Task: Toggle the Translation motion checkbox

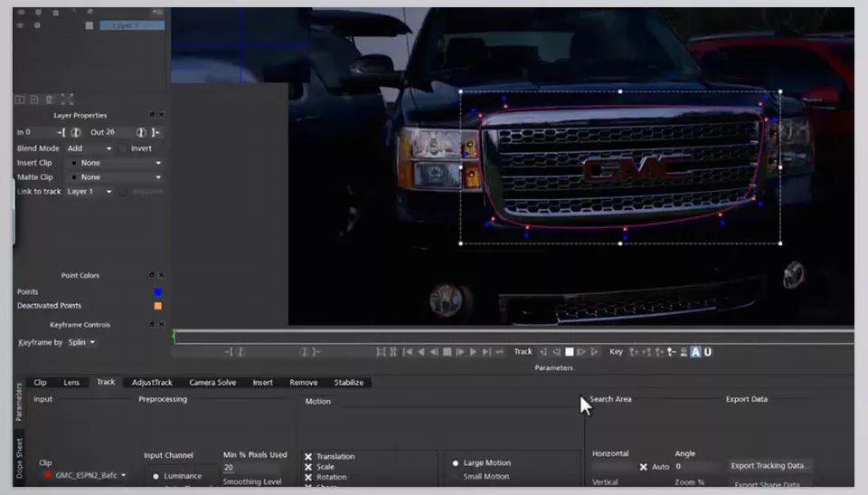Action: coord(308,457)
